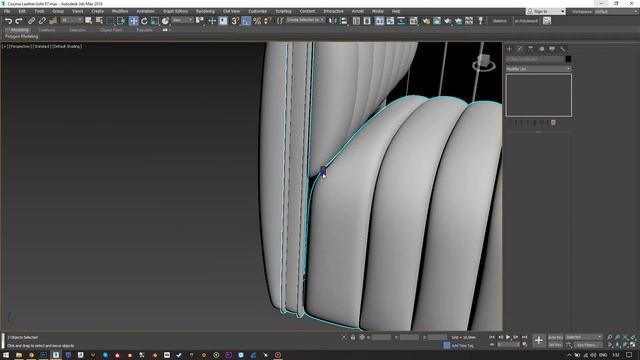Activate the Select and Place tool
The height and width of the screenshot is (360, 640).
165,21
